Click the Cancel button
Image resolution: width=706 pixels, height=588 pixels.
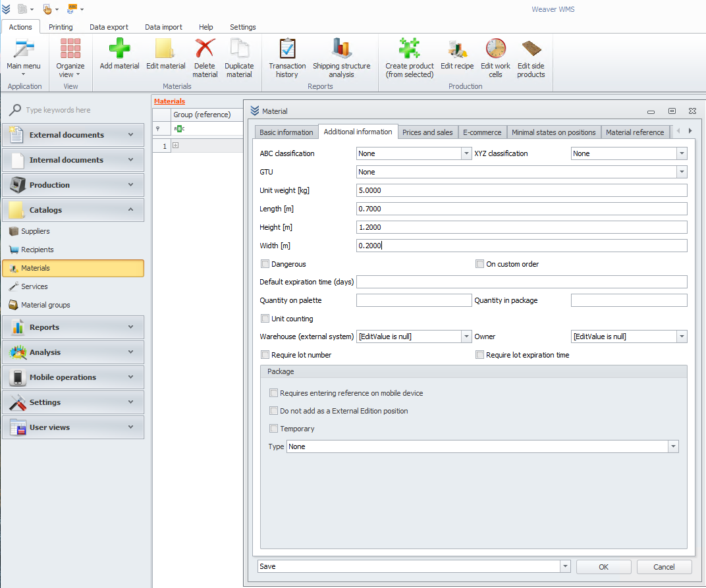[664, 567]
